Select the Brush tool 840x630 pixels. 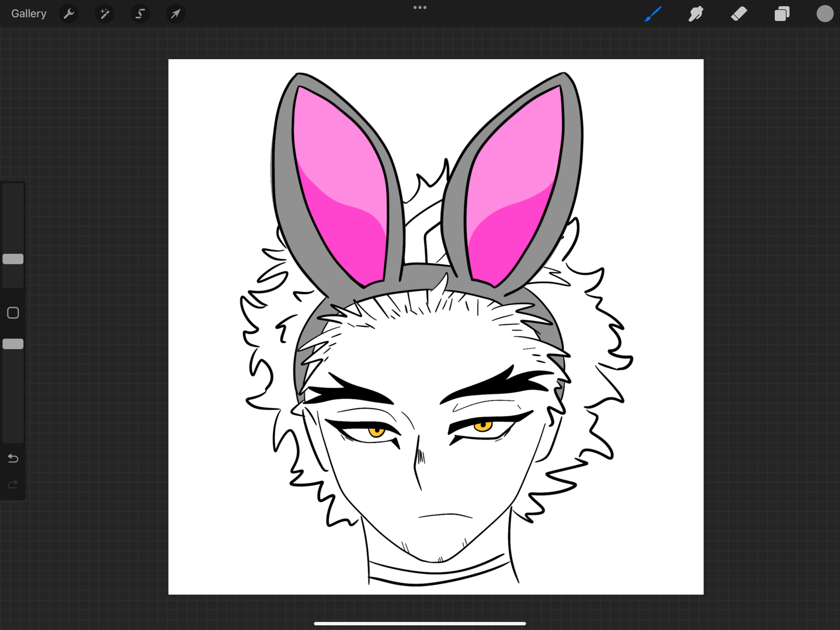click(x=653, y=14)
